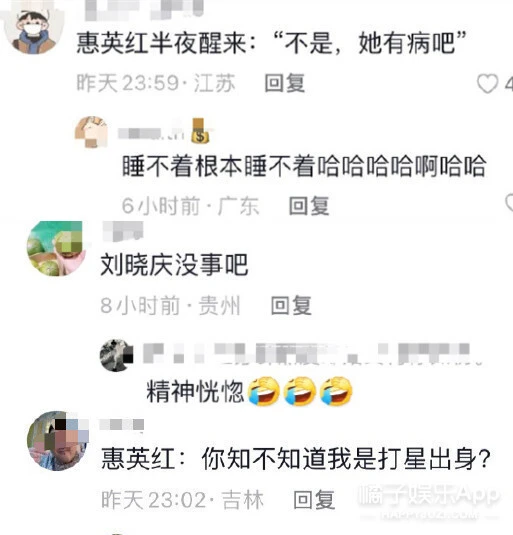
Task: Tap 回复 under 刘晓庆没事吧 comment
Action: [x=291, y=305]
